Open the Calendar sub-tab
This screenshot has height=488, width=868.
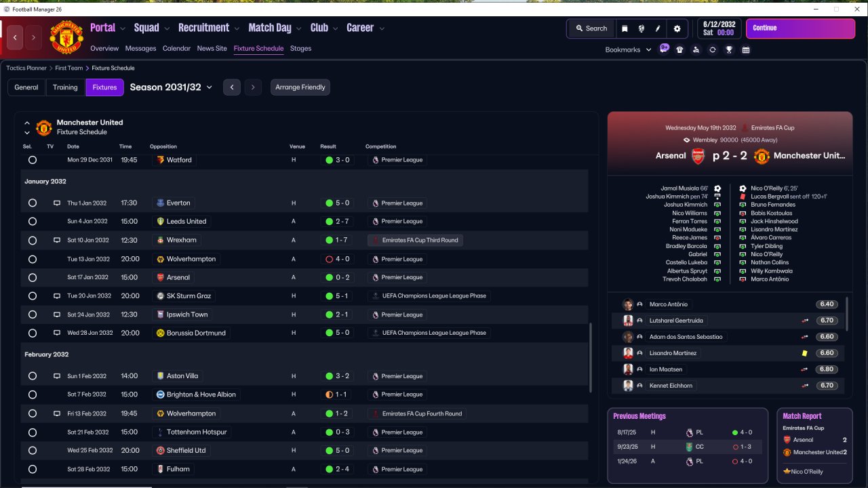pos(176,49)
